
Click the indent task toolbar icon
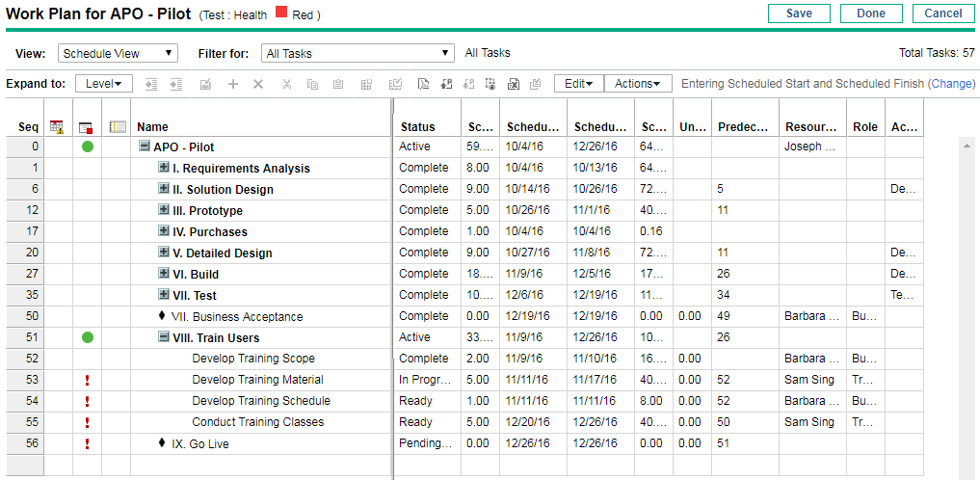(175, 84)
